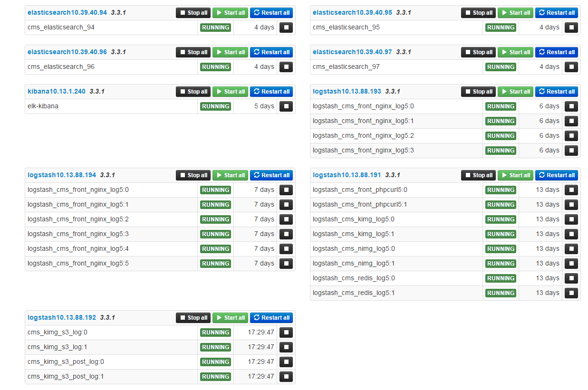
Task: Stop logstash_cms_front_phpcurl5:0 process
Action: coord(571,190)
